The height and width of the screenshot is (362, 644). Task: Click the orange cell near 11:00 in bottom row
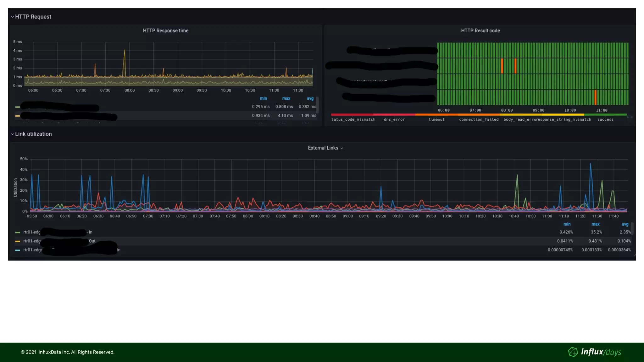coord(595,97)
